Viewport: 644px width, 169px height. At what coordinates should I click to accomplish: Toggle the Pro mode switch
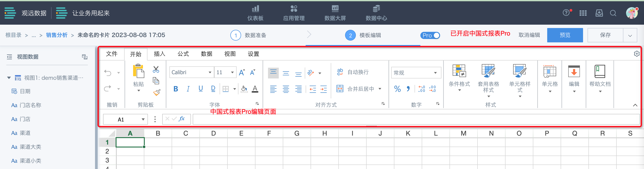click(x=430, y=35)
